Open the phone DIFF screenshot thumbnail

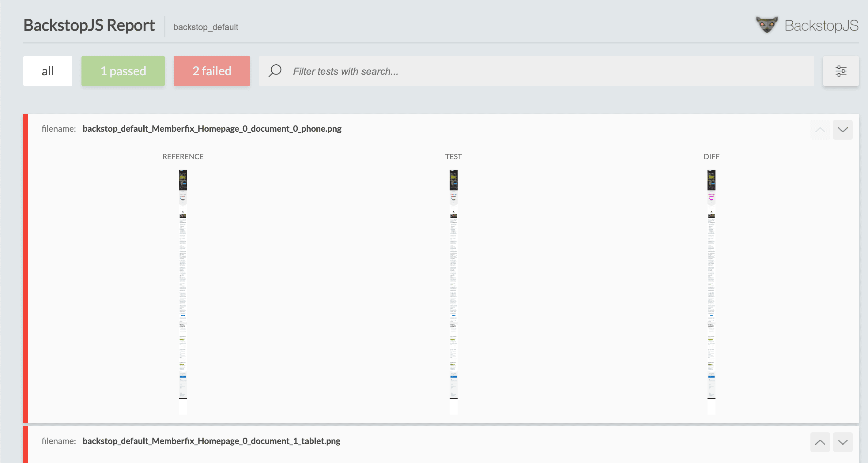(x=711, y=292)
